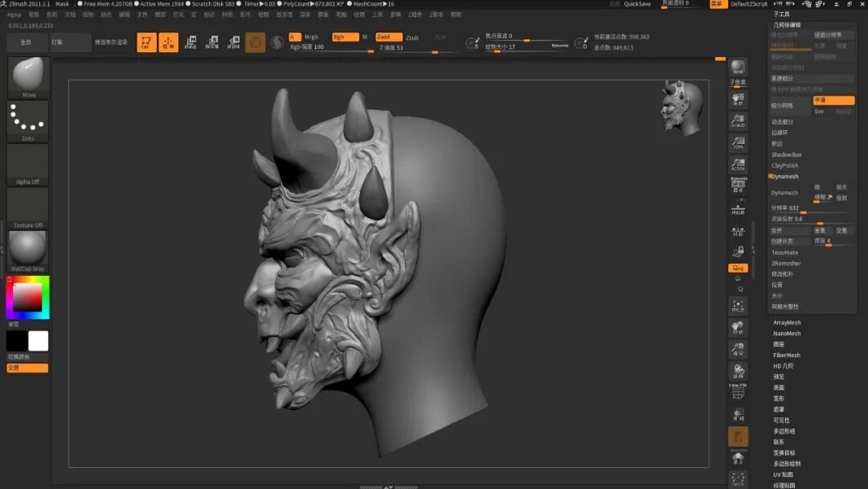Select the Move brush thumbnail
Image resolution: width=868 pixels, height=489 pixels.
click(x=28, y=76)
